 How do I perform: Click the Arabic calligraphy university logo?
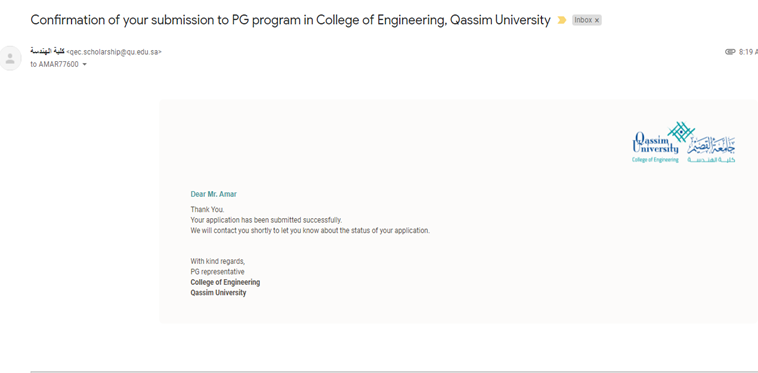click(711, 145)
